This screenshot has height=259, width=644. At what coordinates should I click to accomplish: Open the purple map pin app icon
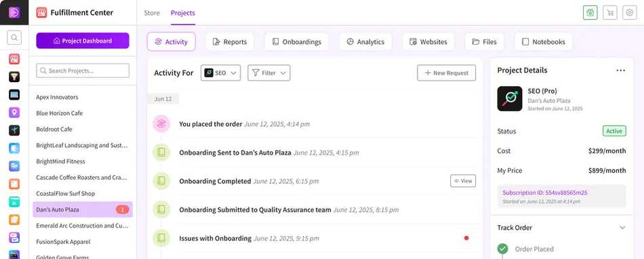pos(14,113)
